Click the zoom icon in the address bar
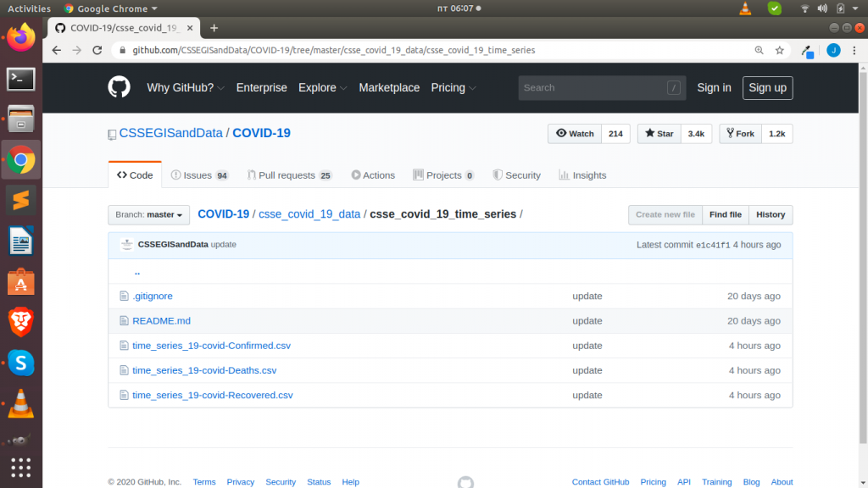 point(759,50)
